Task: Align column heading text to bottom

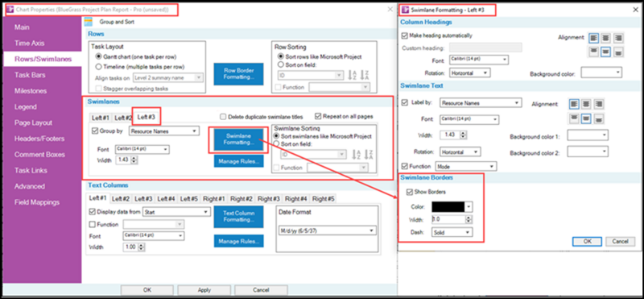Action: point(617,52)
